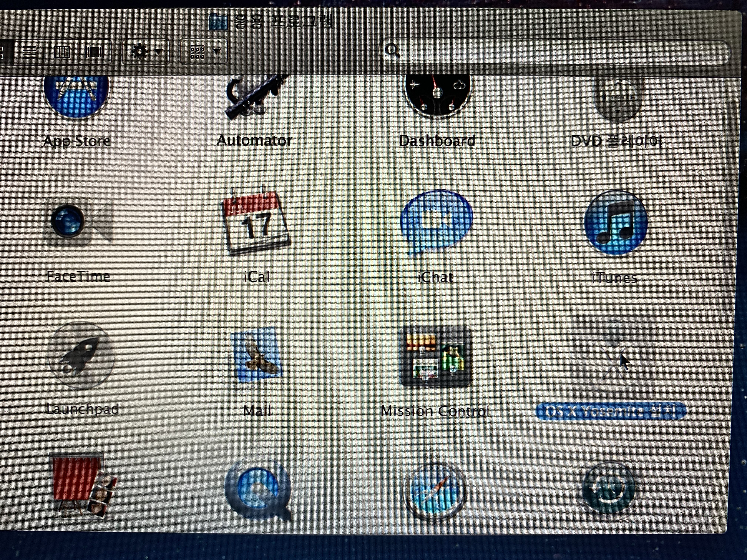Viewport: 747px width, 560px height.
Task: Click the Finder search field
Action: pyautogui.click(x=555, y=52)
